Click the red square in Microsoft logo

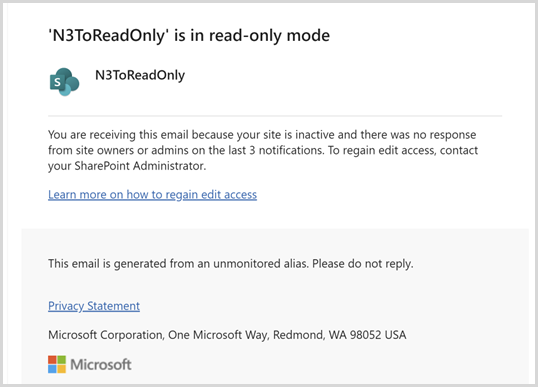(x=52, y=360)
